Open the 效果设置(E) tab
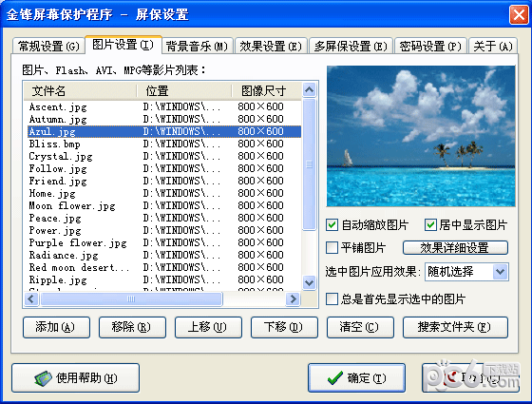Image resolution: width=532 pixels, height=404 pixels. 271,46
